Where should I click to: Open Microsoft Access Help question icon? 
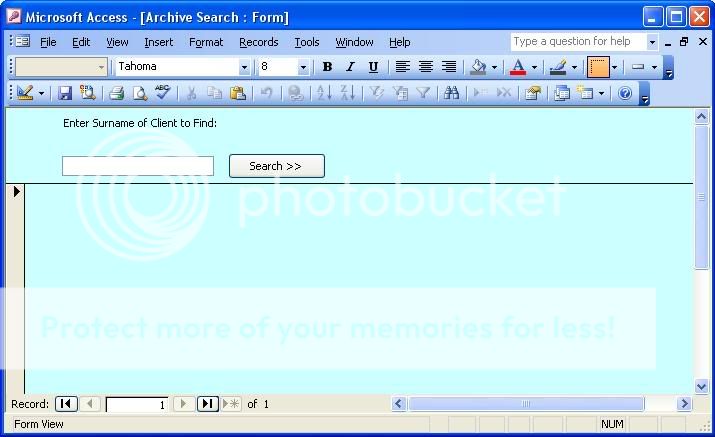pos(625,93)
